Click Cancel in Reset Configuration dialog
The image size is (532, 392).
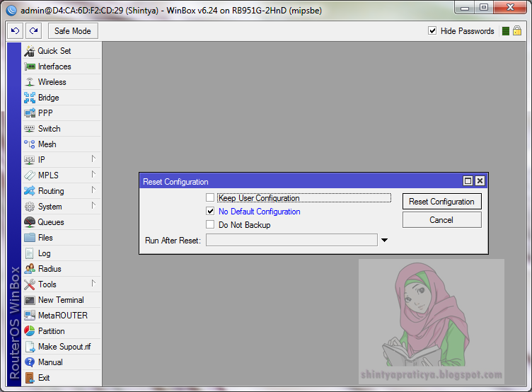pyautogui.click(x=441, y=220)
